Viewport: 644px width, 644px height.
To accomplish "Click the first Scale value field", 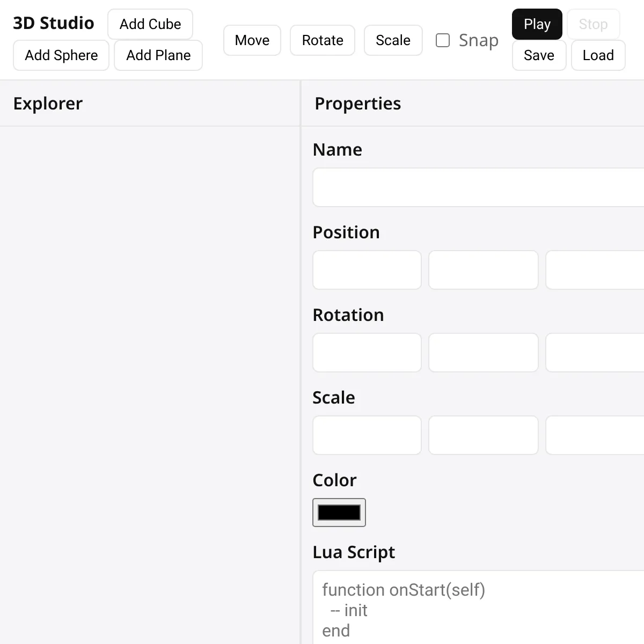I will (x=367, y=435).
